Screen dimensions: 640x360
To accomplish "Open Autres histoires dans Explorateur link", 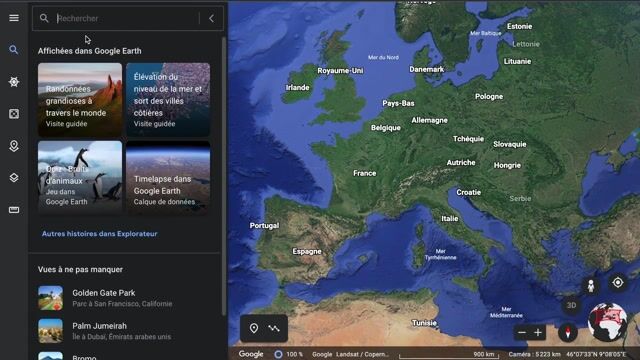I will [x=100, y=234].
